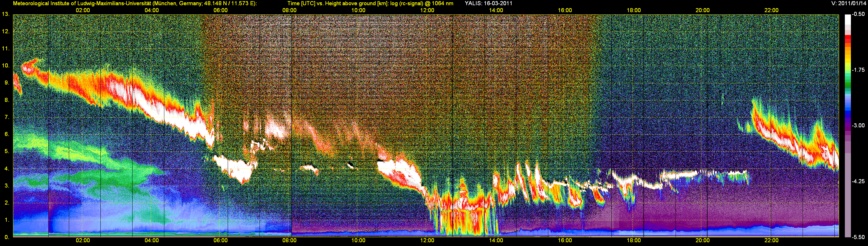Screen dimensions: 868x246
Task: Select 10:00 on the top time axis
Action: click(x=358, y=10)
